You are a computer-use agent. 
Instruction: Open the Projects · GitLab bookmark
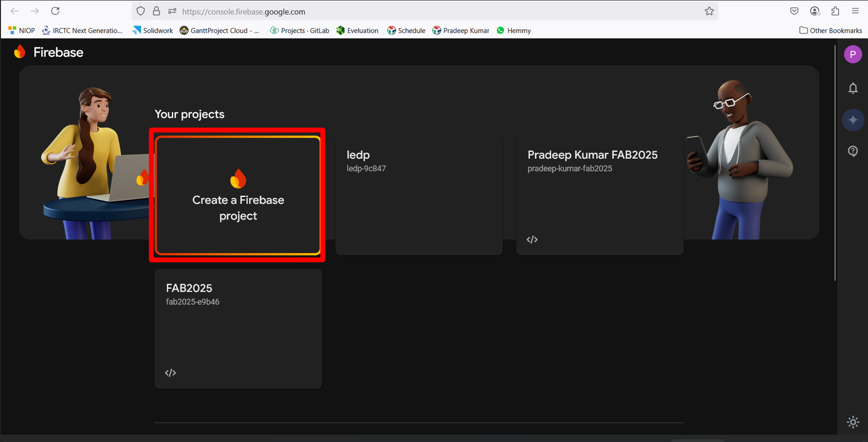[x=299, y=30]
